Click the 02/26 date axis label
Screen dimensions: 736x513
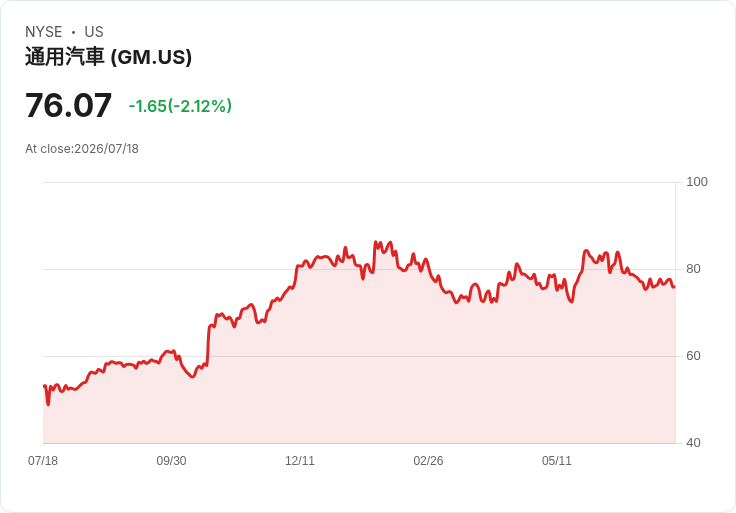pyautogui.click(x=428, y=461)
